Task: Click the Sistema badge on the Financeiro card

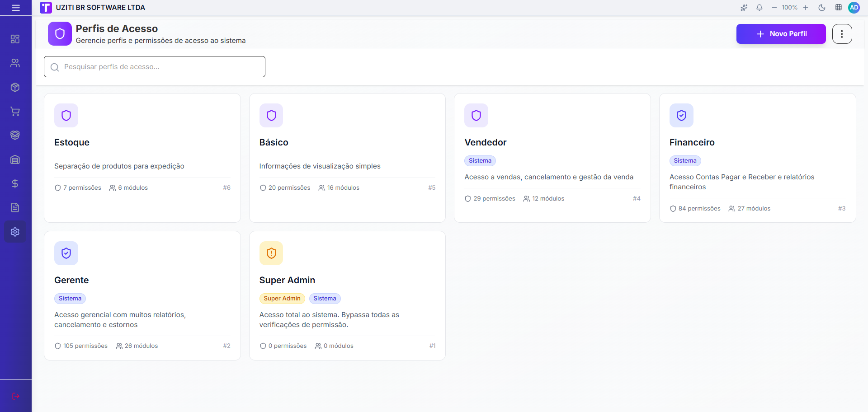Action: 685,161
